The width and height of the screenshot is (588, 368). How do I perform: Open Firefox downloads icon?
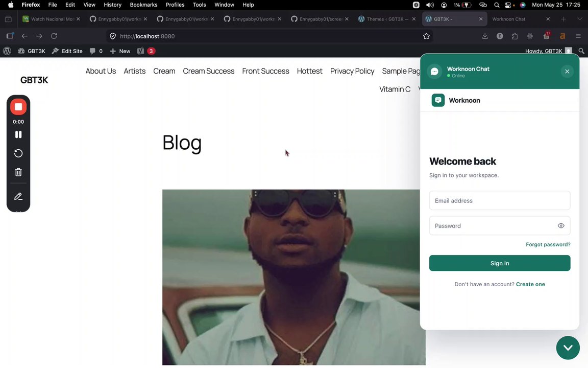click(485, 36)
